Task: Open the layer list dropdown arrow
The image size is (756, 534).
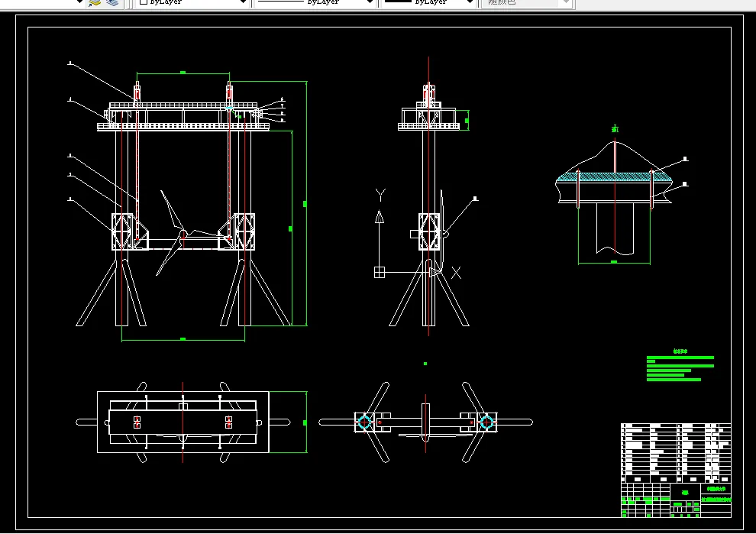Action: coord(79,2)
